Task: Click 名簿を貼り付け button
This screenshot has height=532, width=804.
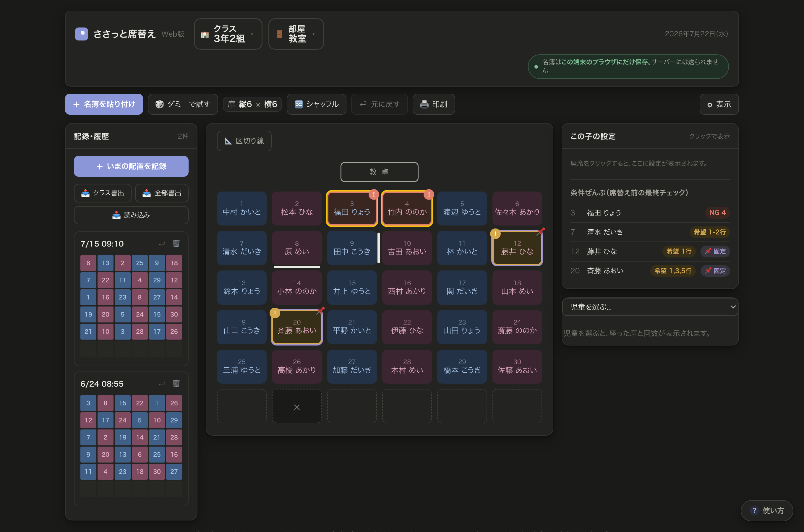Action: click(x=104, y=104)
